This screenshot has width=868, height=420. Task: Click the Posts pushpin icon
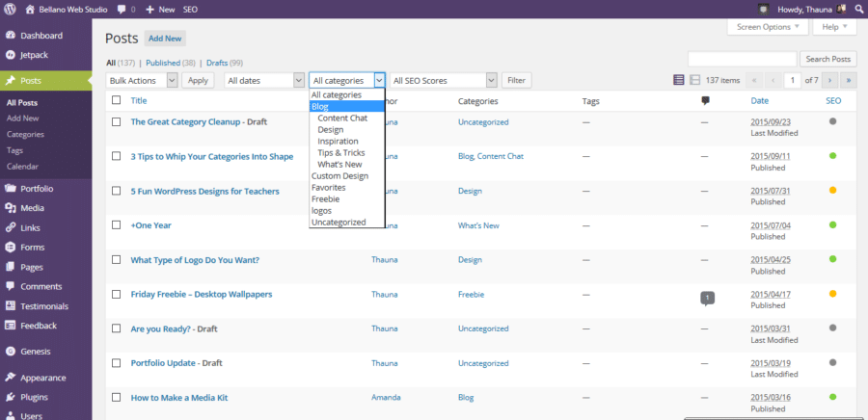coord(10,81)
